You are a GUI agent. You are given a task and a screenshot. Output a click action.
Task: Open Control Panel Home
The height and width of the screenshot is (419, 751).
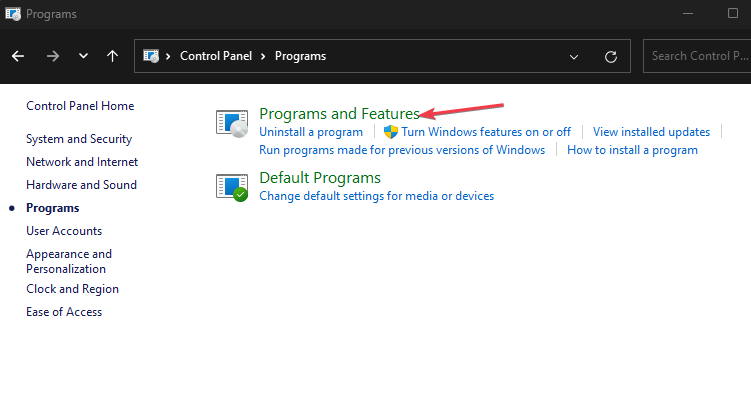(80, 106)
